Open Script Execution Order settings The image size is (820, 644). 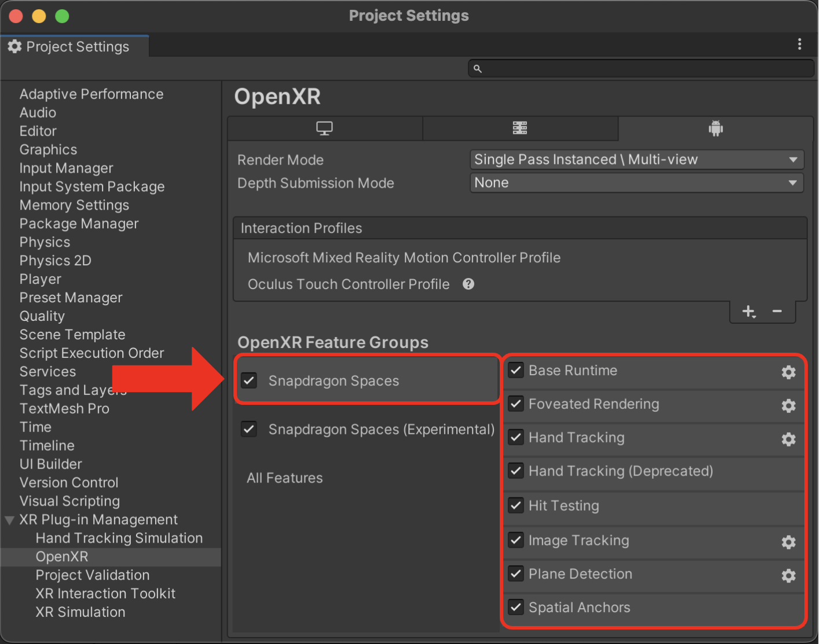pyautogui.click(x=91, y=353)
